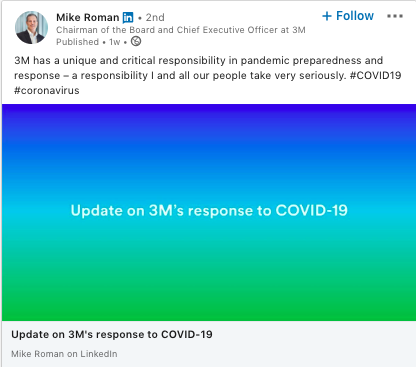Click the 'Mike Roman on LinkedIn' source line
The height and width of the screenshot is (367, 416).
(x=64, y=354)
